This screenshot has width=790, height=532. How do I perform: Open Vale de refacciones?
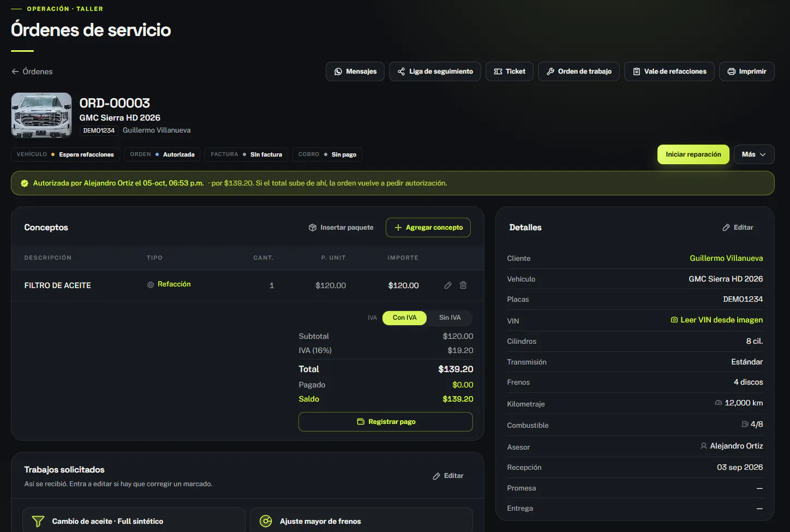(x=669, y=71)
